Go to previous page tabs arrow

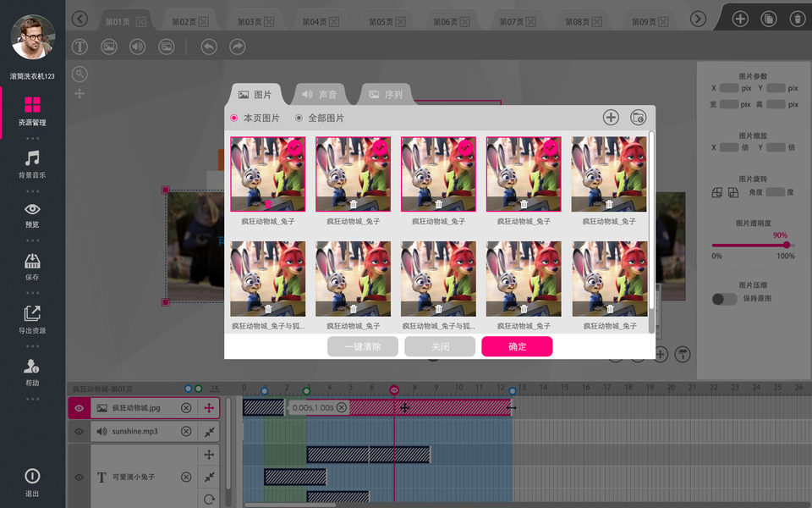point(80,19)
